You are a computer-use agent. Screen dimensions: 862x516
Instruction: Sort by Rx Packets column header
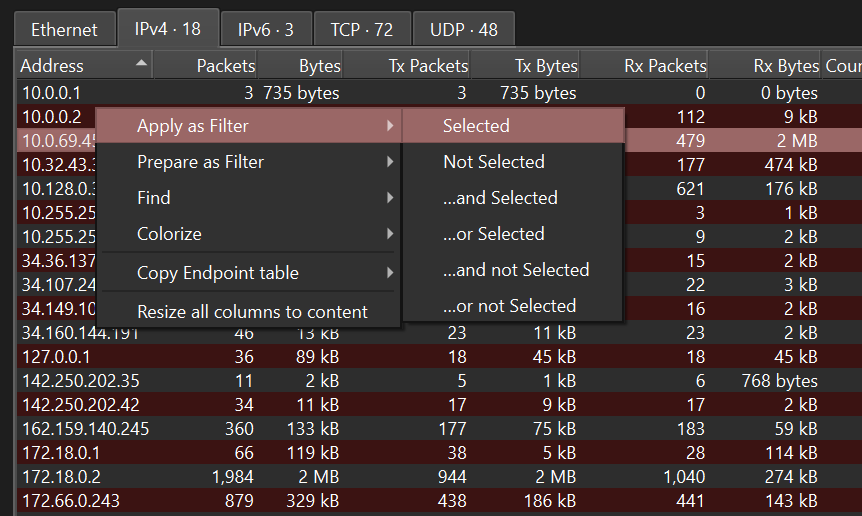tap(644, 66)
